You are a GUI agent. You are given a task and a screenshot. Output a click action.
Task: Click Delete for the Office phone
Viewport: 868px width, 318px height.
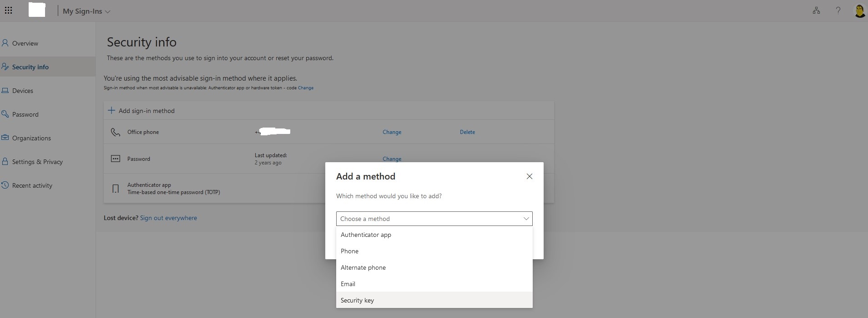coord(467,132)
